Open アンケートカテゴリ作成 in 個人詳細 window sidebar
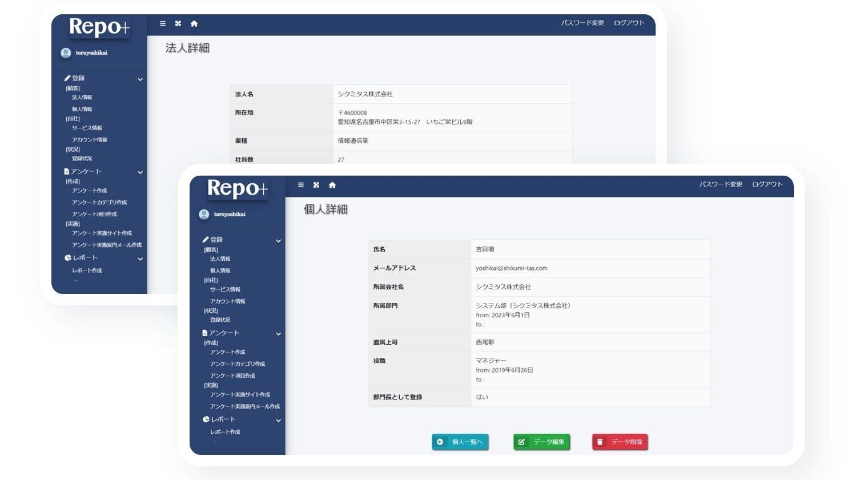The image size is (868, 480). pos(237,364)
